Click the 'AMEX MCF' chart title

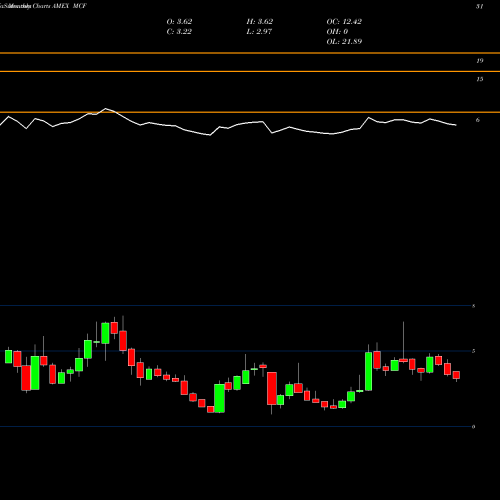pos(69,6)
